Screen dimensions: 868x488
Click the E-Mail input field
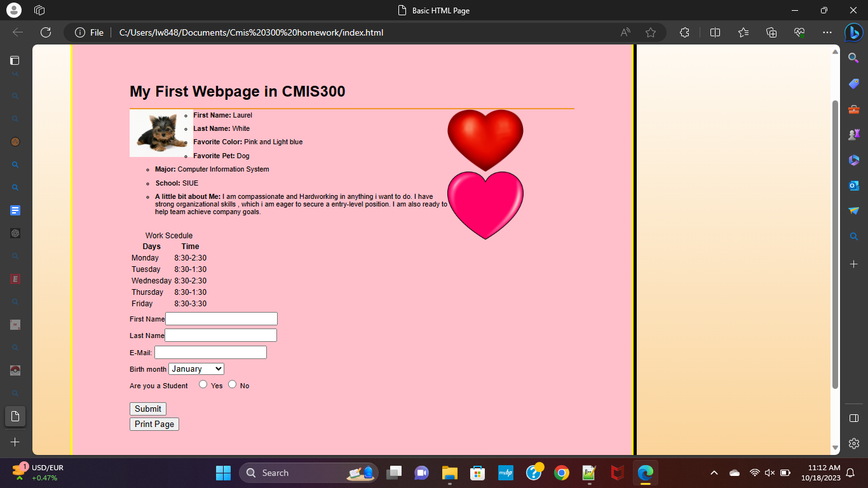pos(210,352)
